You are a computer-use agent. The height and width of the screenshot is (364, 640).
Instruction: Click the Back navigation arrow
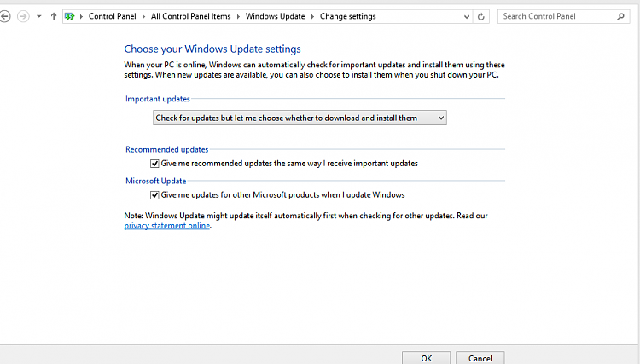pyautogui.click(x=4, y=17)
